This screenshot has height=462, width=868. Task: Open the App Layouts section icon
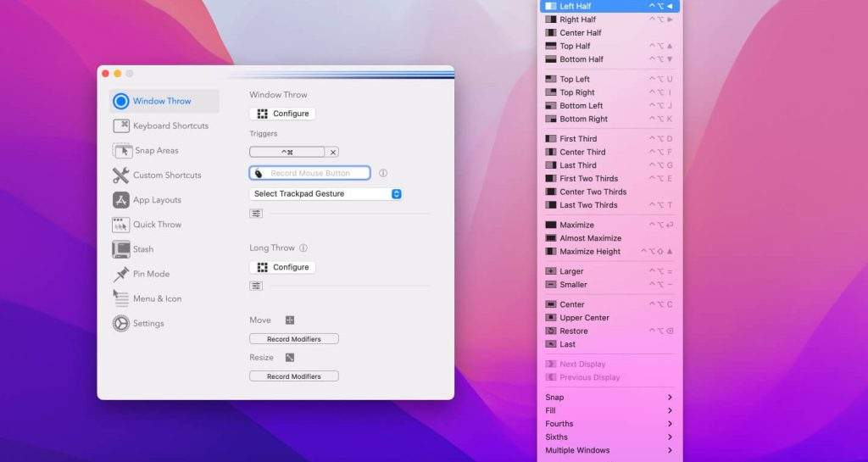[120, 200]
